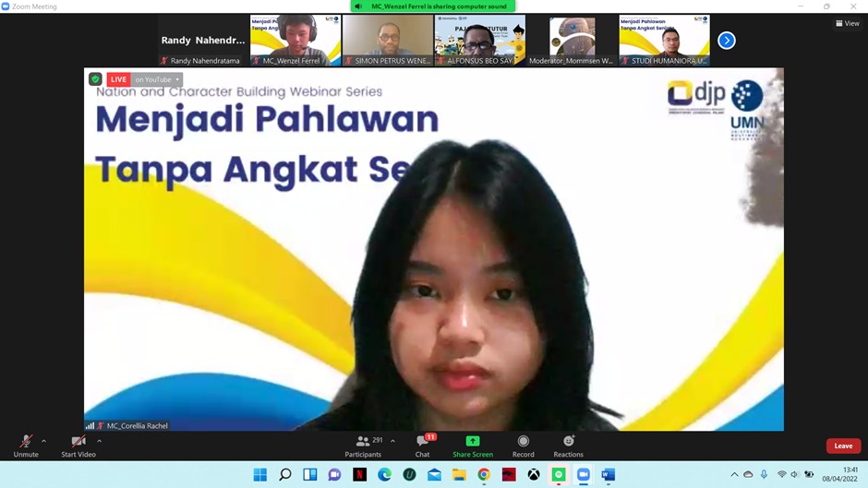Expand video options arrow beside Start Video
This screenshot has height=488, width=868.
coord(100,441)
